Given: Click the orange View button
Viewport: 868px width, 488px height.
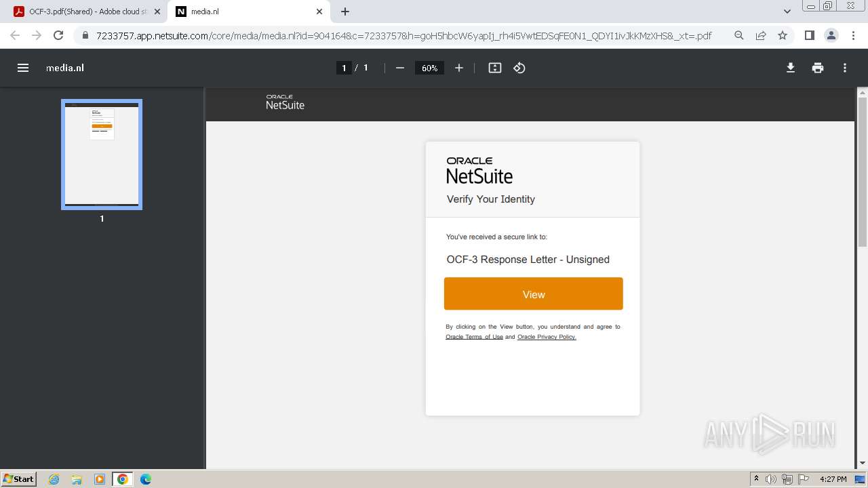Looking at the screenshot, I should pyautogui.click(x=534, y=294).
